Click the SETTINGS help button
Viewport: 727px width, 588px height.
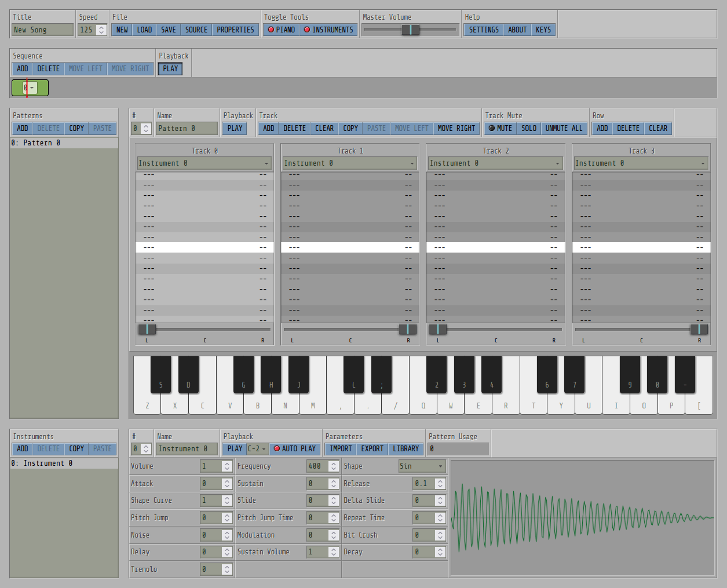(483, 30)
